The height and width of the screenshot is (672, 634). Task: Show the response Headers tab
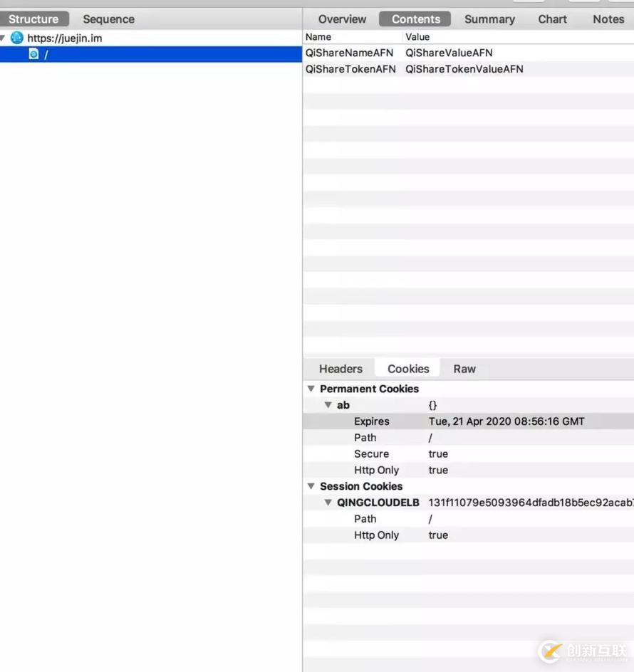click(341, 369)
